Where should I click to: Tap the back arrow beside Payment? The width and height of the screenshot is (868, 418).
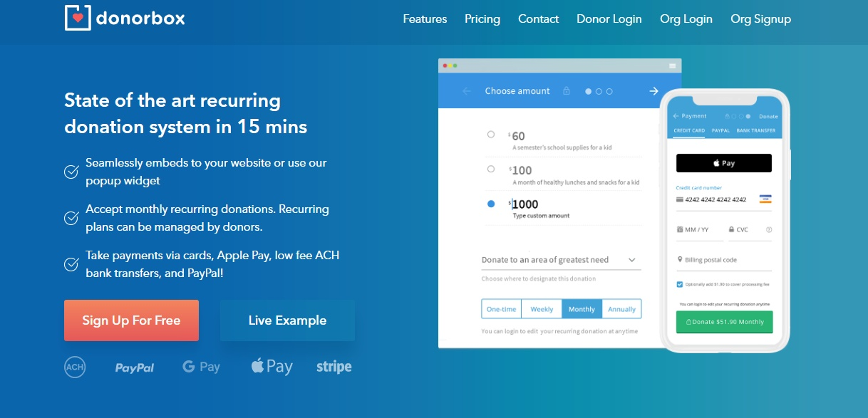point(676,116)
